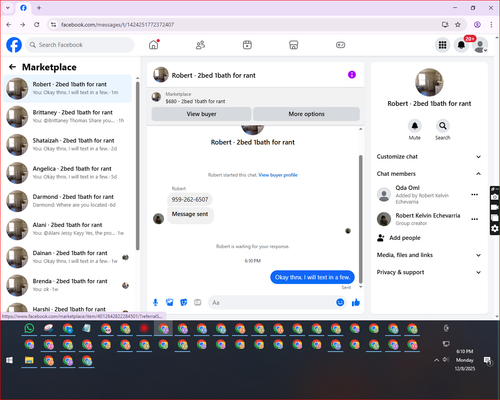Click the 'Okay thnx. I will text' bubble
This screenshot has width=500, height=400.
click(312, 277)
